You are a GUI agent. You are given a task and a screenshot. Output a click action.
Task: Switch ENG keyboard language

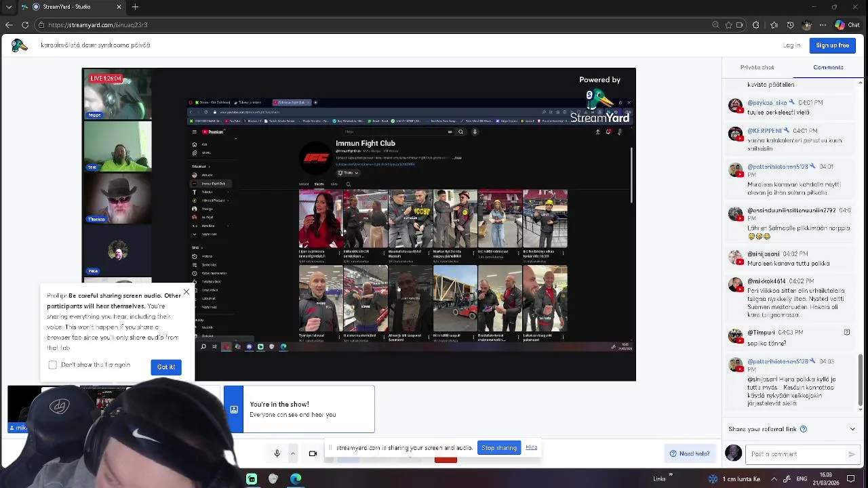point(802,479)
